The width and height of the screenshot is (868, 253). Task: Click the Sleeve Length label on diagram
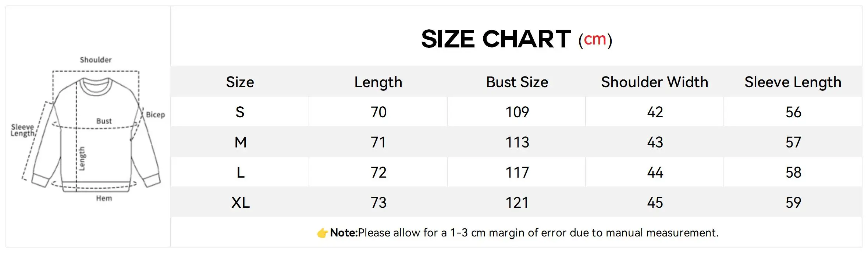pyautogui.click(x=22, y=130)
